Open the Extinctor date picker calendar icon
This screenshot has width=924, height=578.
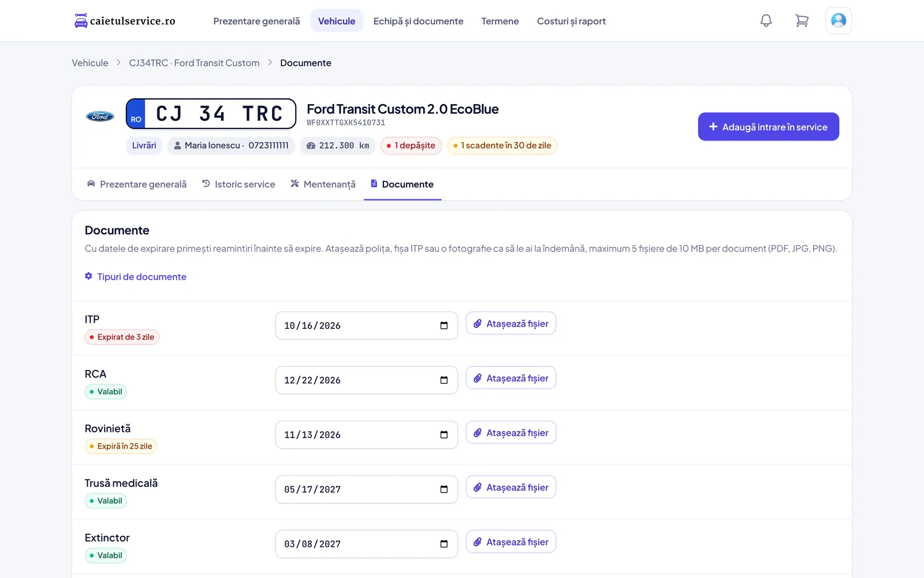coord(444,544)
